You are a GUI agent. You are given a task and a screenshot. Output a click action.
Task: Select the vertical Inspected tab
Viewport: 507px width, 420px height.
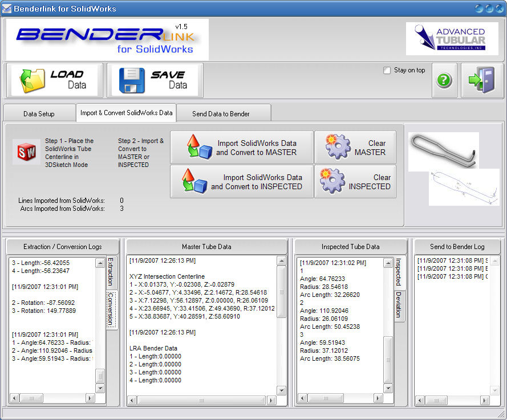pos(399,272)
